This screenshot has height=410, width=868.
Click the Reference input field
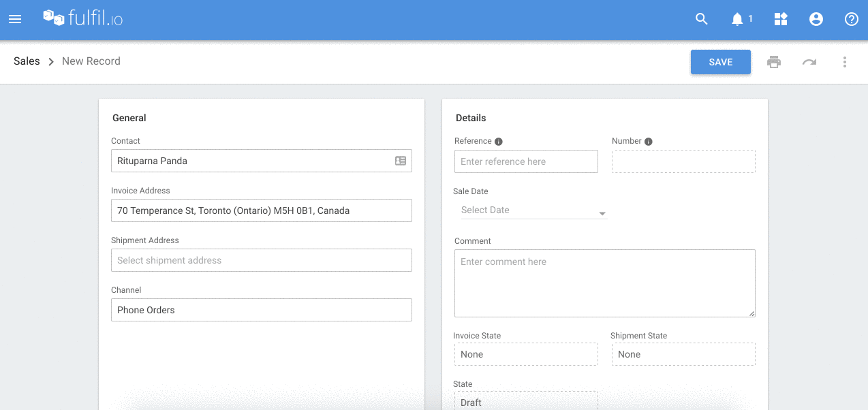[526, 161]
